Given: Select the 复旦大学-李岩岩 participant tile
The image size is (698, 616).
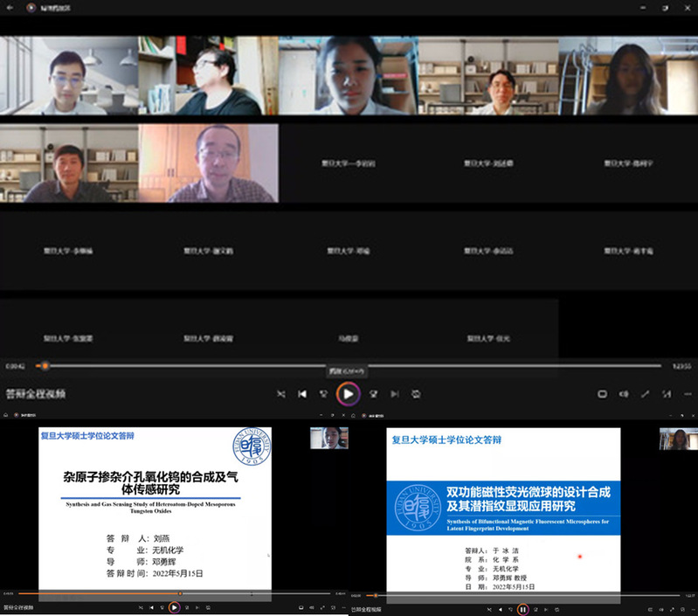Looking at the screenshot, I should coord(349,163).
